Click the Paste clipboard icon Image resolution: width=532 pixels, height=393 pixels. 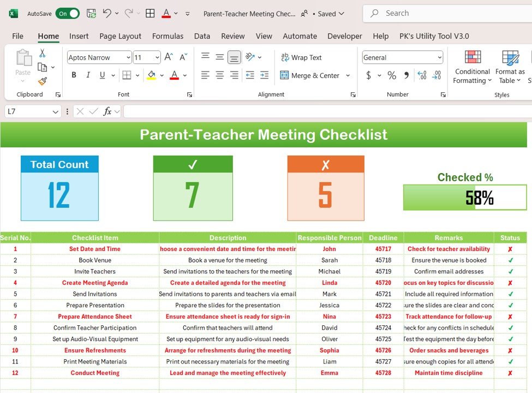(24, 57)
